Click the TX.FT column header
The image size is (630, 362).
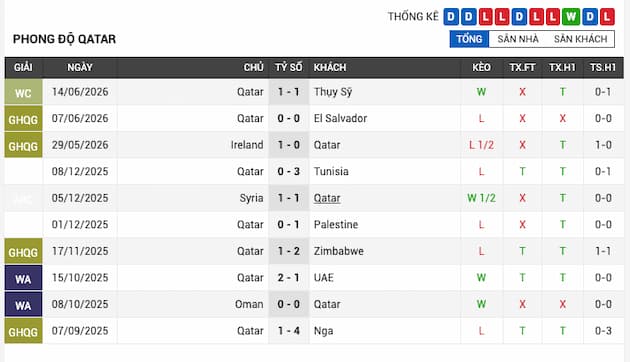coord(522,67)
